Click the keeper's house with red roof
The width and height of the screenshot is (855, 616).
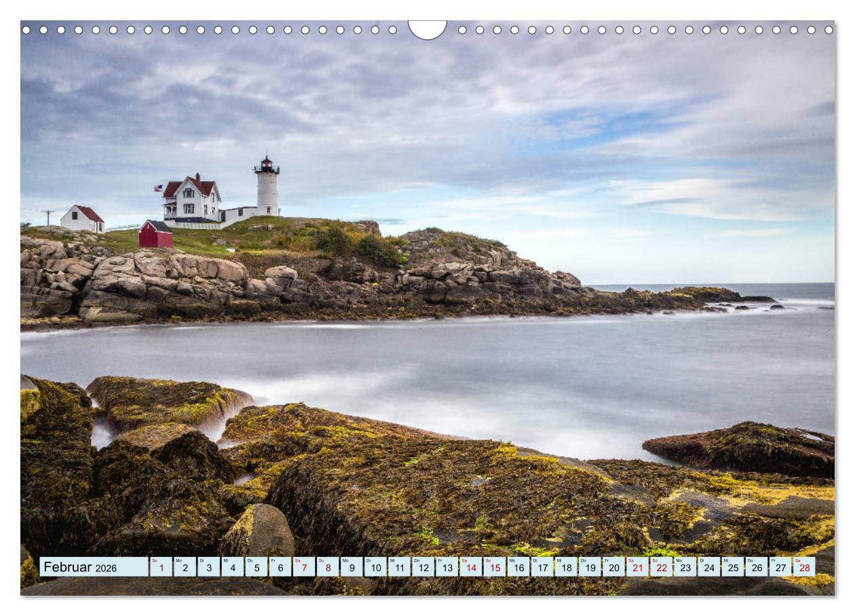[191, 199]
